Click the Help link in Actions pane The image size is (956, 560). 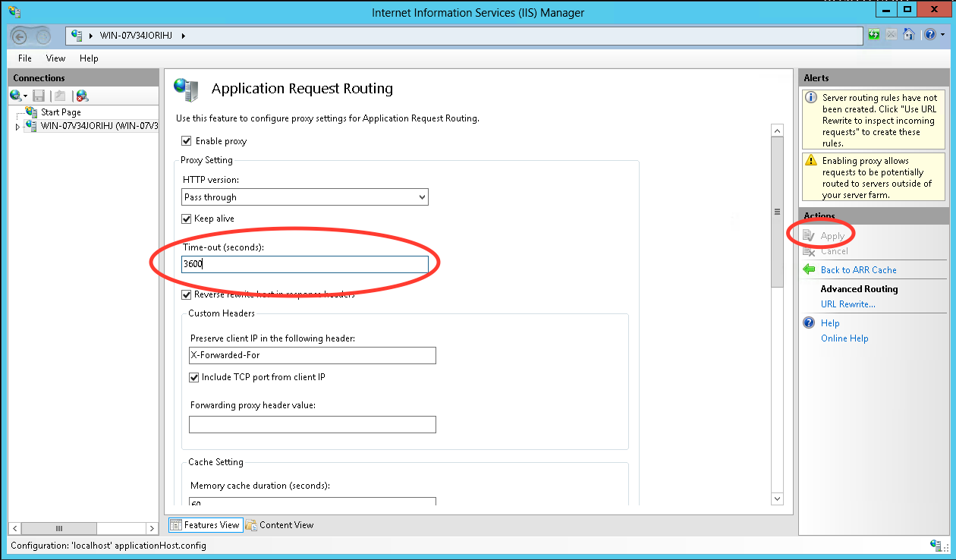coord(830,323)
